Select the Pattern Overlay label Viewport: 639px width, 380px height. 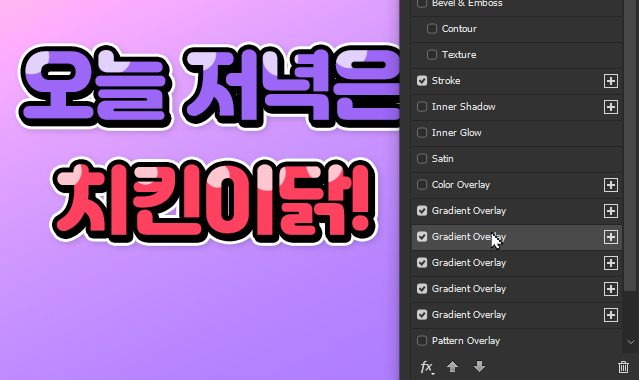coord(466,341)
